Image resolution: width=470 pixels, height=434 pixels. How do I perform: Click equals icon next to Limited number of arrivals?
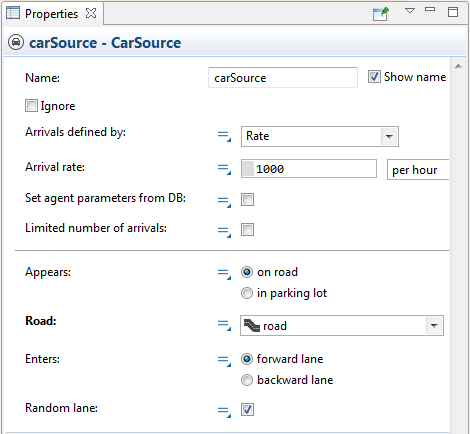click(x=224, y=232)
